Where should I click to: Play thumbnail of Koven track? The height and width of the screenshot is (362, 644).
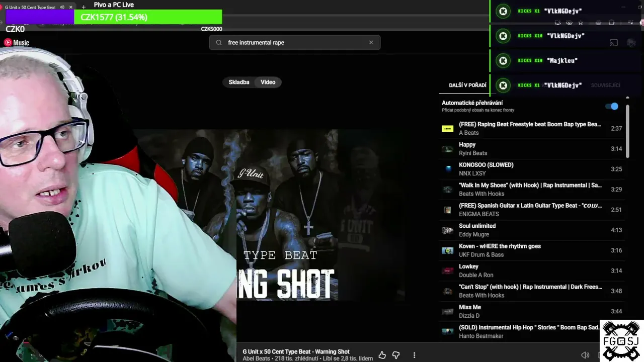[447, 250]
